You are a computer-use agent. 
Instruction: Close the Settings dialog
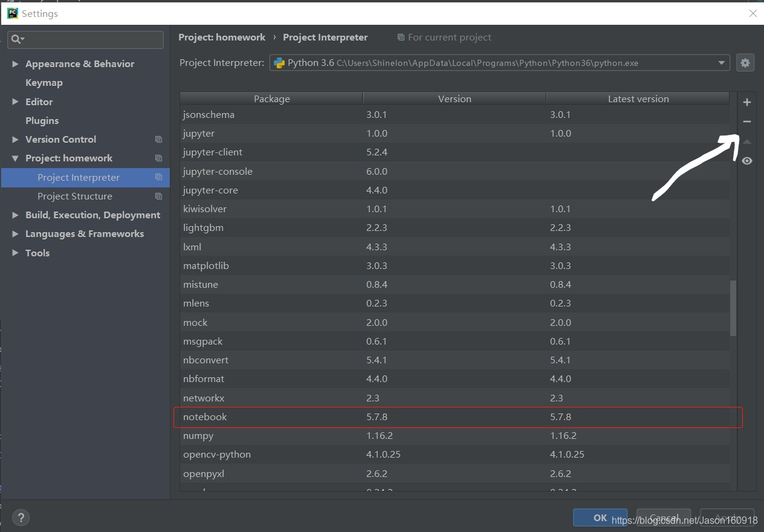coord(753,13)
